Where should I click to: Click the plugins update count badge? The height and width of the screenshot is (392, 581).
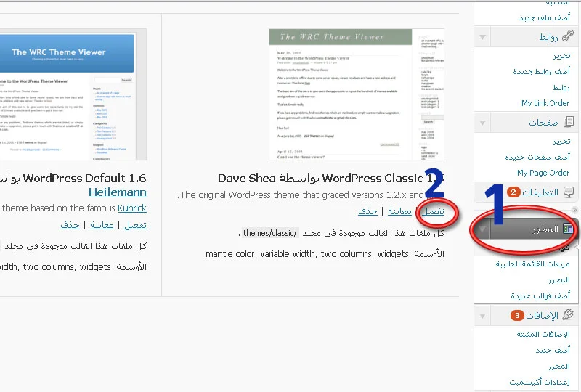tap(516, 315)
